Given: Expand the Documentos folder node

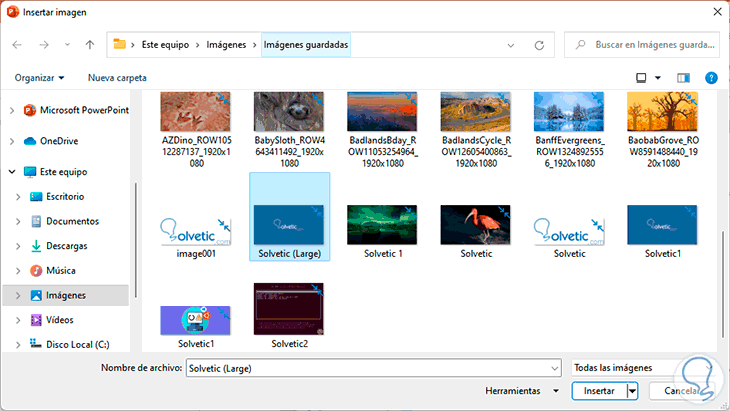Looking at the screenshot, I should click(18, 222).
